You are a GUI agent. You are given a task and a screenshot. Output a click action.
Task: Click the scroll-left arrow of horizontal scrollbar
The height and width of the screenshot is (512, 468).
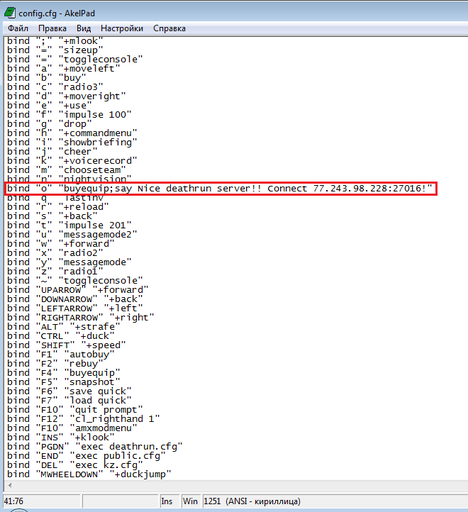[x=10, y=485]
